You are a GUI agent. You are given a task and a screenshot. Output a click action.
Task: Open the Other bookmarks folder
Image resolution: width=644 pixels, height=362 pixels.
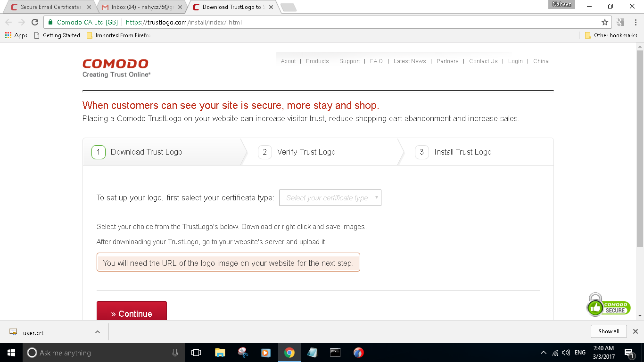click(611, 35)
